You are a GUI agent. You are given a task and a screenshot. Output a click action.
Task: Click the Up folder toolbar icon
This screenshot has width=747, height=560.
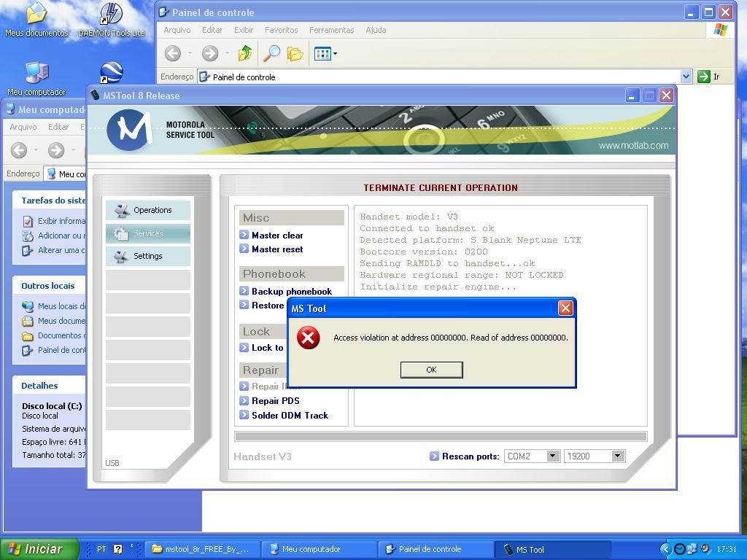245,53
